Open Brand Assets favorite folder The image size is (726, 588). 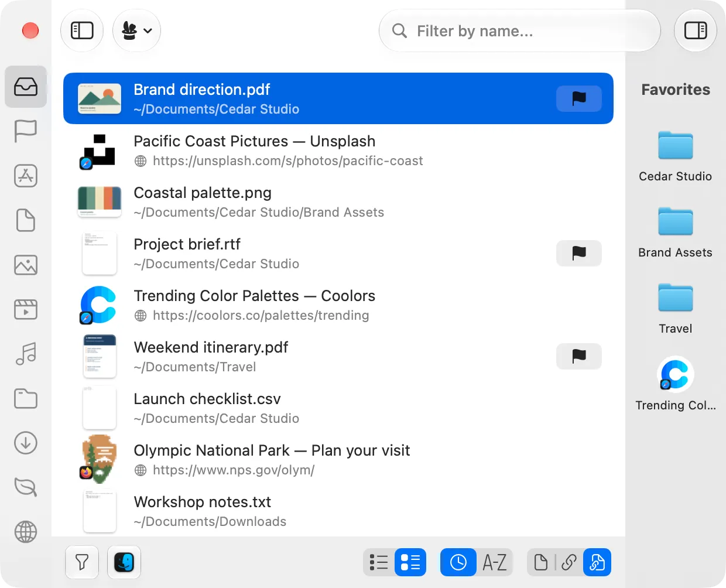click(x=676, y=233)
